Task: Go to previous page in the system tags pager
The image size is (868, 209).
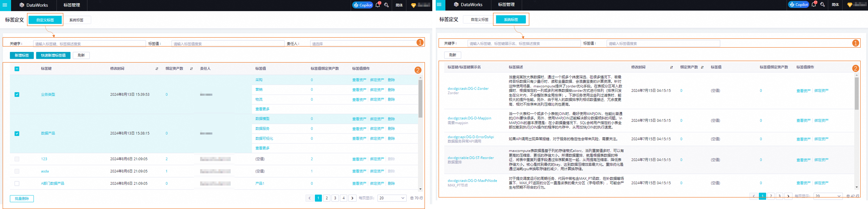Action: (x=754, y=196)
